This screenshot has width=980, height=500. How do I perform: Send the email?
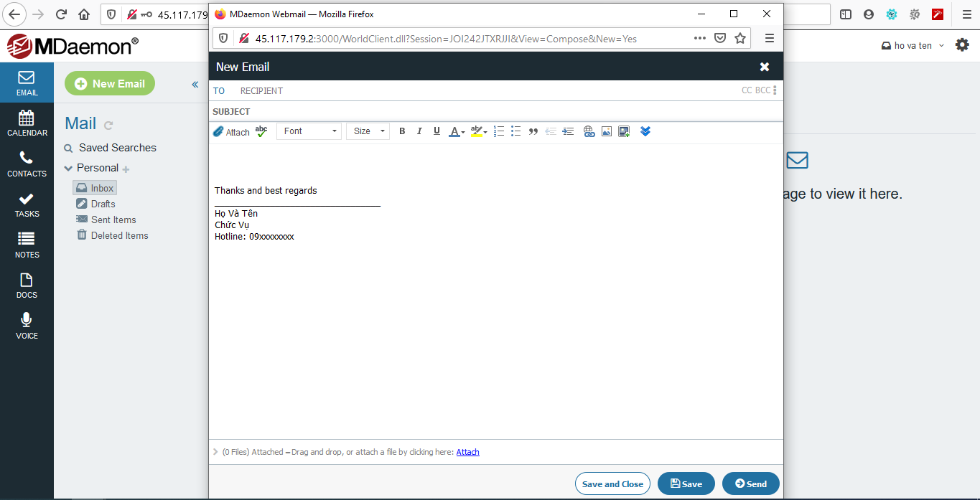750,484
